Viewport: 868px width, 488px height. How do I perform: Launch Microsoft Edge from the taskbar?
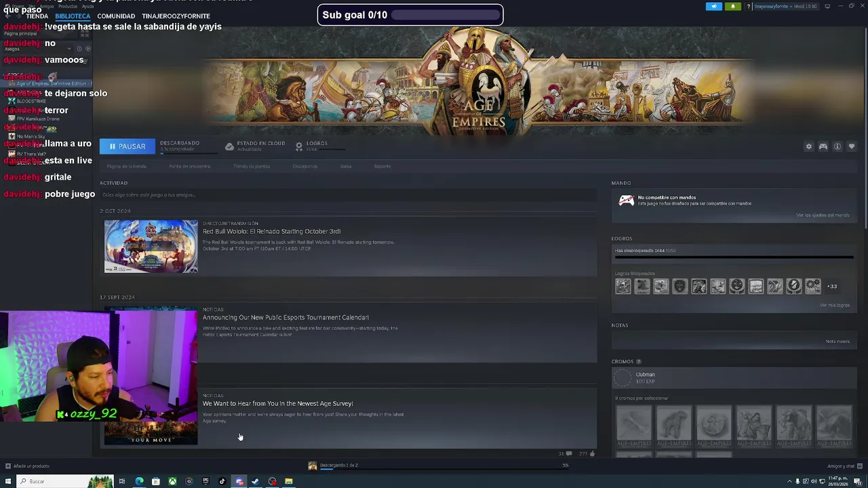(139, 481)
